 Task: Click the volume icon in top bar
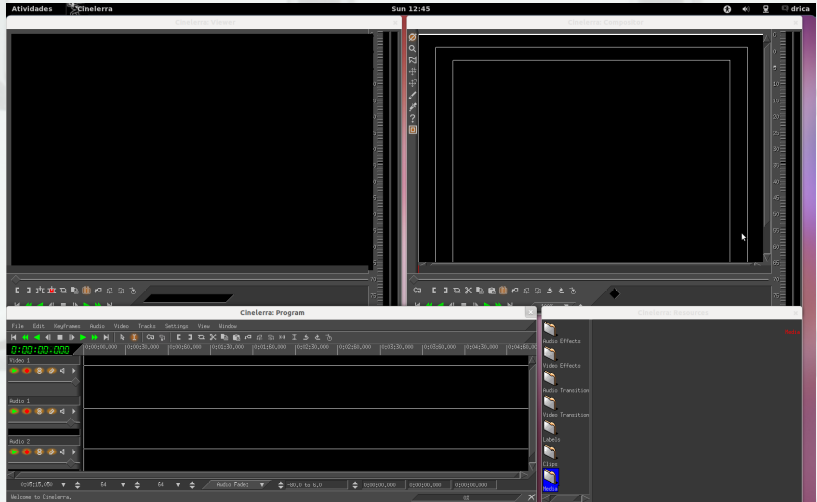pyautogui.click(x=746, y=9)
